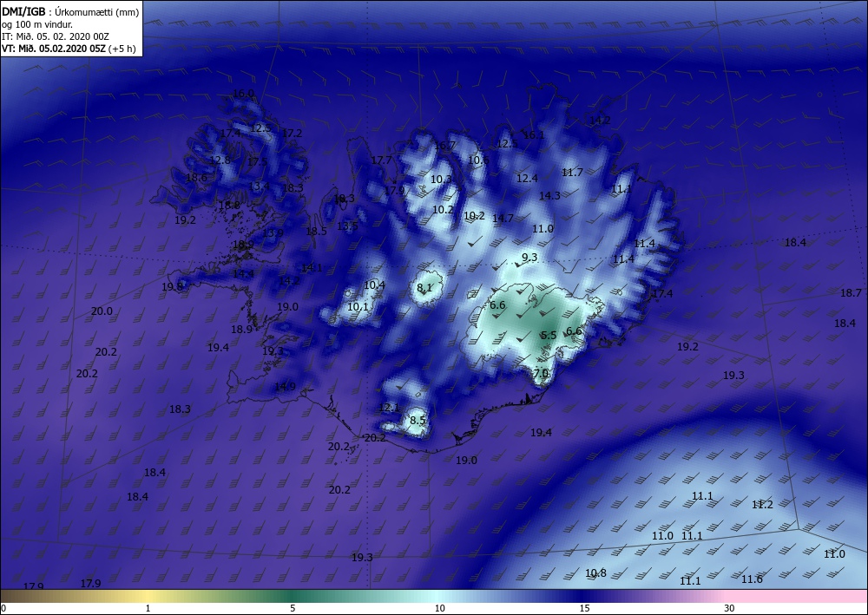868x615 pixels.
Task: Click the 8.1 value on the glacier
Action: pyautogui.click(x=424, y=288)
